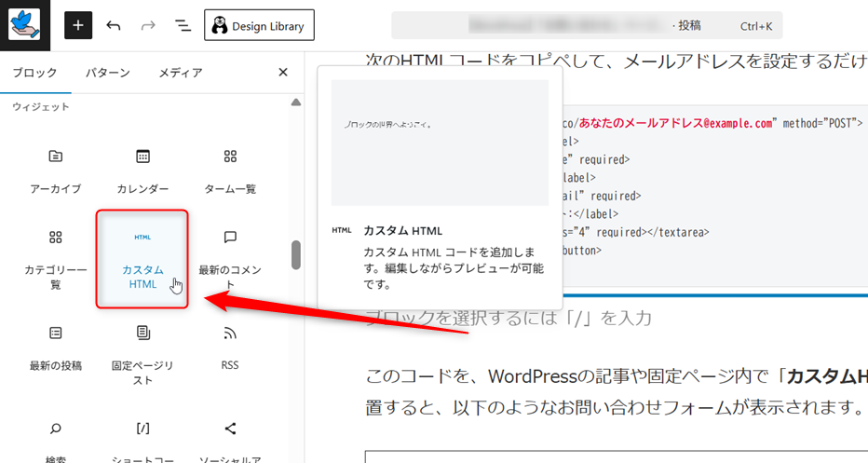The image size is (868, 463).
Task: Click the site logo icon
Action: pos(24,25)
